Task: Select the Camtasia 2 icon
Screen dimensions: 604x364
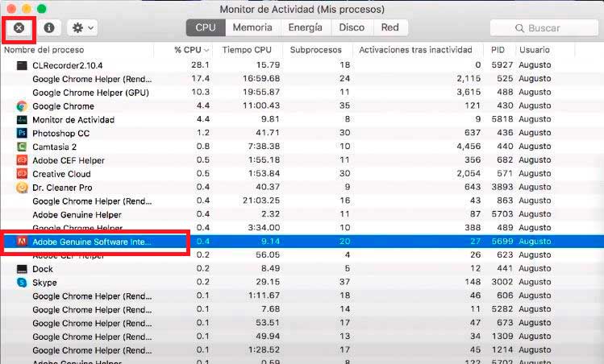Action: pos(22,147)
